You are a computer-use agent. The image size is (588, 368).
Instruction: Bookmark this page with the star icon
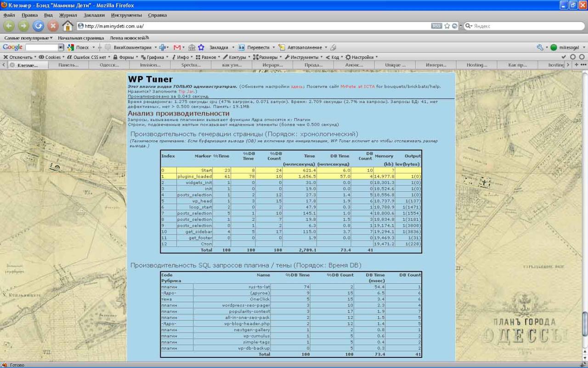(447, 26)
